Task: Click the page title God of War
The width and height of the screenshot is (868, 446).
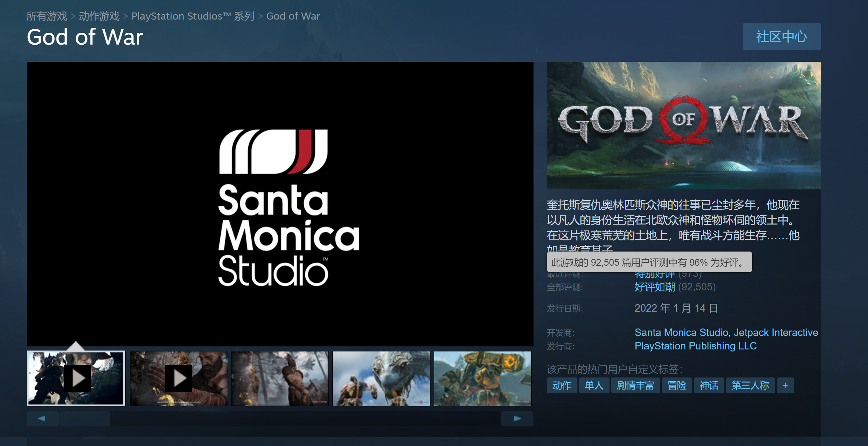Action: pyautogui.click(x=85, y=37)
